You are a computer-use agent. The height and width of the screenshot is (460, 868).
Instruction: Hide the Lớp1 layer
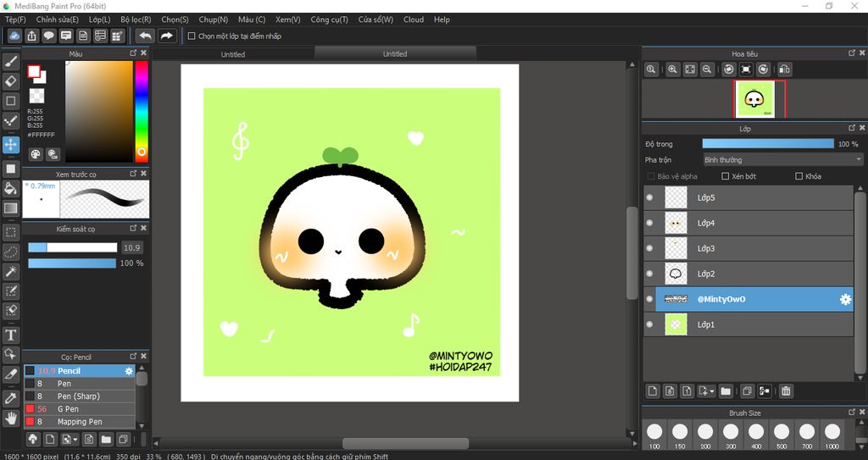click(650, 325)
